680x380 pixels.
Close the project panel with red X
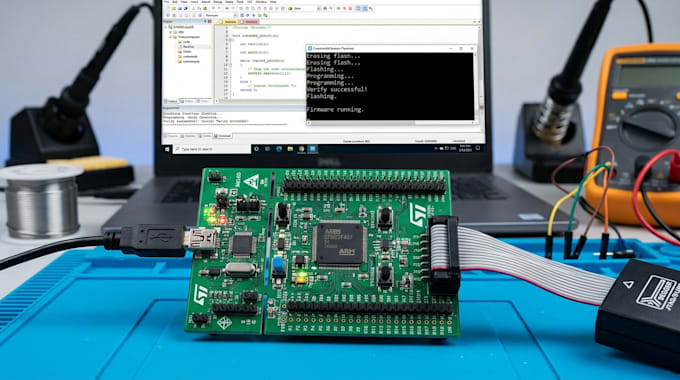coord(209,22)
